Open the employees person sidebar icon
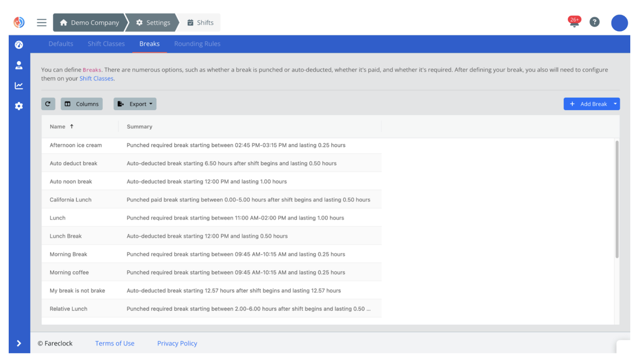Screen dimensions: 644x361 coord(19,65)
